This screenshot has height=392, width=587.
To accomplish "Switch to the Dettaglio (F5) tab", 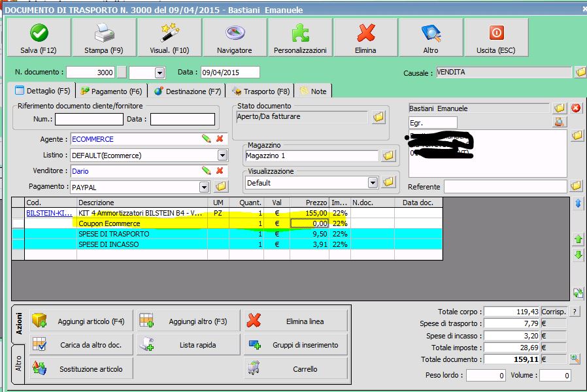I will pyautogui.click(x=42, y=91).
